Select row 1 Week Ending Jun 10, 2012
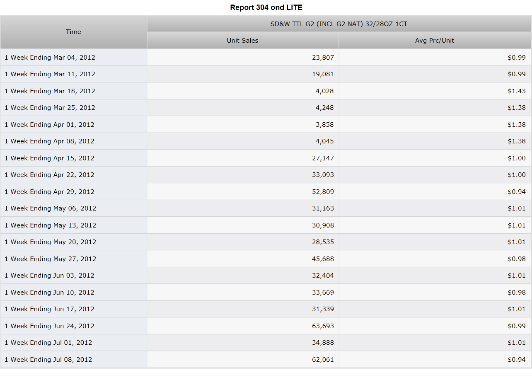 point(266,293)
